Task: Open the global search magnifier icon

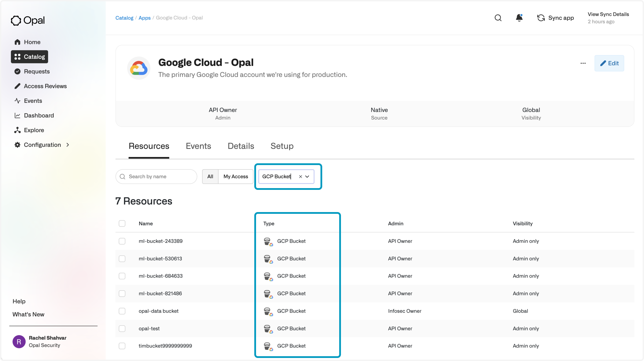Action: point(498,18)
